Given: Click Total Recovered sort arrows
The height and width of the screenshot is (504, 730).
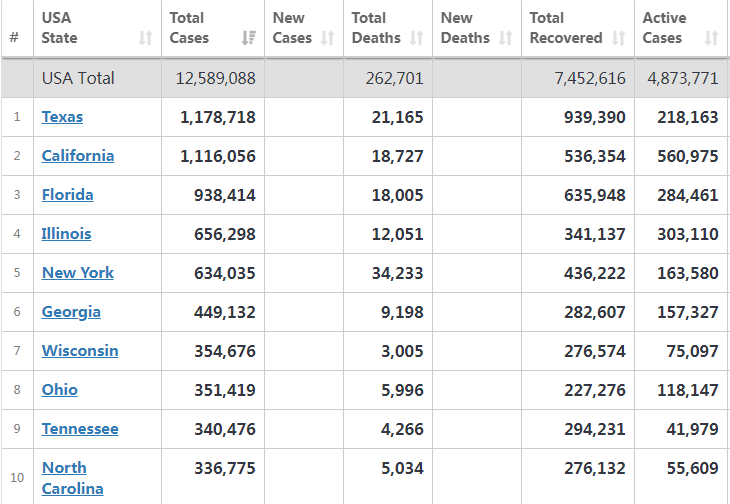Looking at the screenshot, I should [x=618, y=38].
